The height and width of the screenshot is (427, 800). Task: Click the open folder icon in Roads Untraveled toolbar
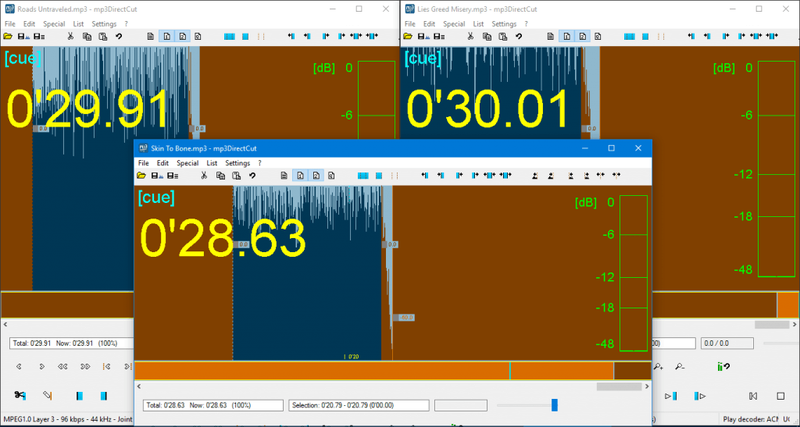[8, 36]
